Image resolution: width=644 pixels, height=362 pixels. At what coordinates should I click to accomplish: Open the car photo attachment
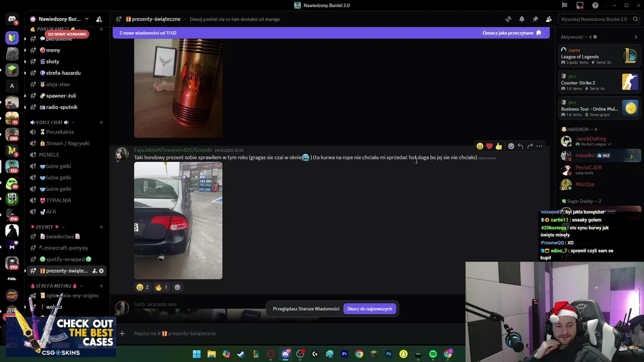pos(178,220)
